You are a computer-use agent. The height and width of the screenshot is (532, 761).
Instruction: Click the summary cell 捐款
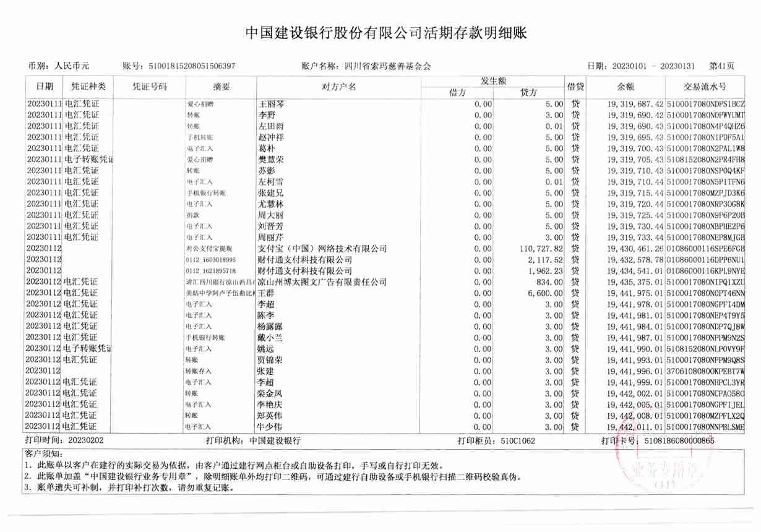coord(192,215)
